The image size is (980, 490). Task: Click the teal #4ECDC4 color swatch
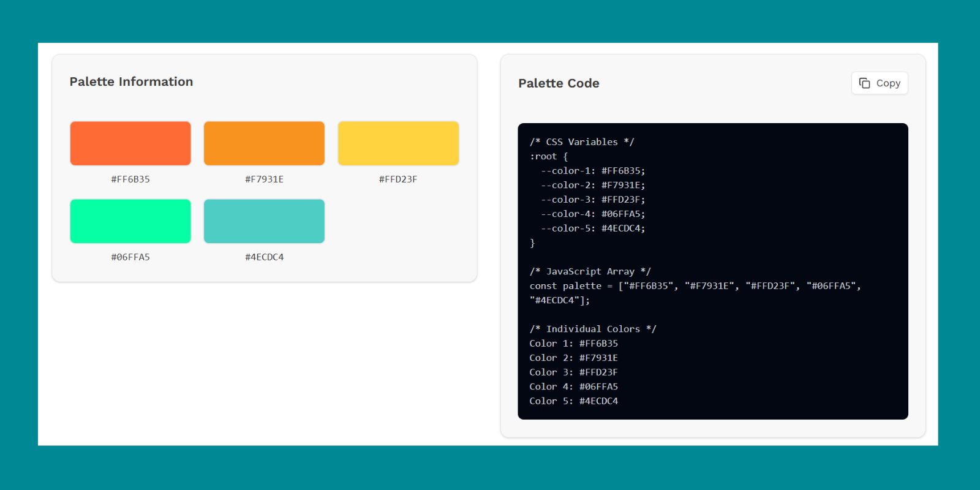tap(264, 221)
